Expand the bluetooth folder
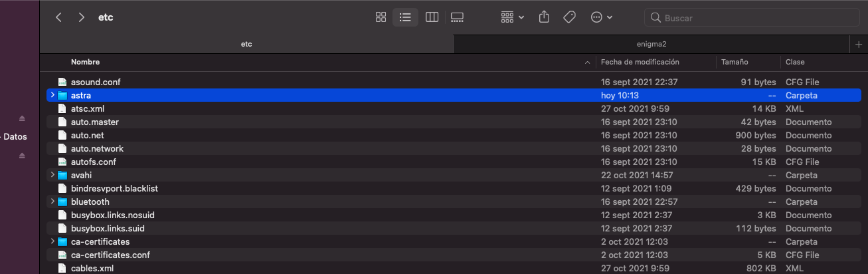Screen dimensions: 868x274 coord(52,202)
